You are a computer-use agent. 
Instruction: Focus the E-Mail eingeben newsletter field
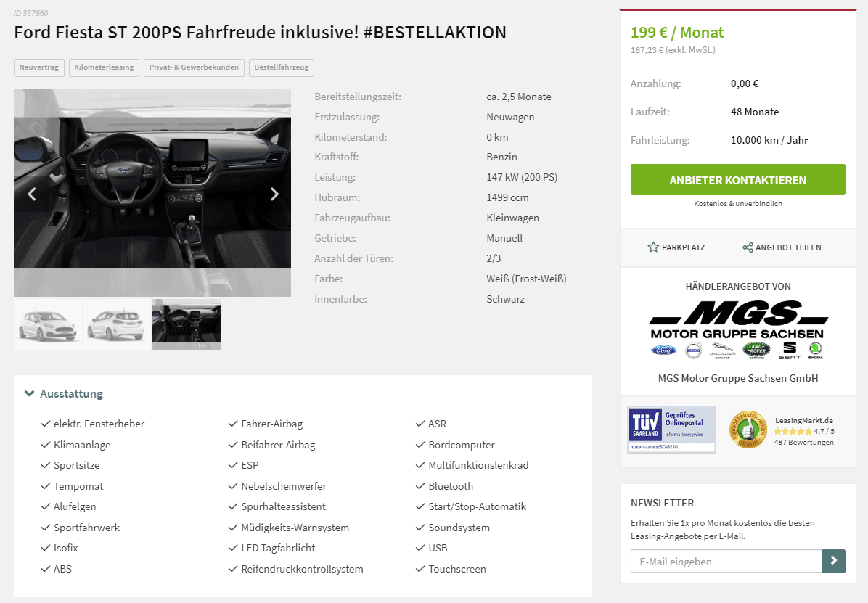pyautogui.click(x=726, y=561)
